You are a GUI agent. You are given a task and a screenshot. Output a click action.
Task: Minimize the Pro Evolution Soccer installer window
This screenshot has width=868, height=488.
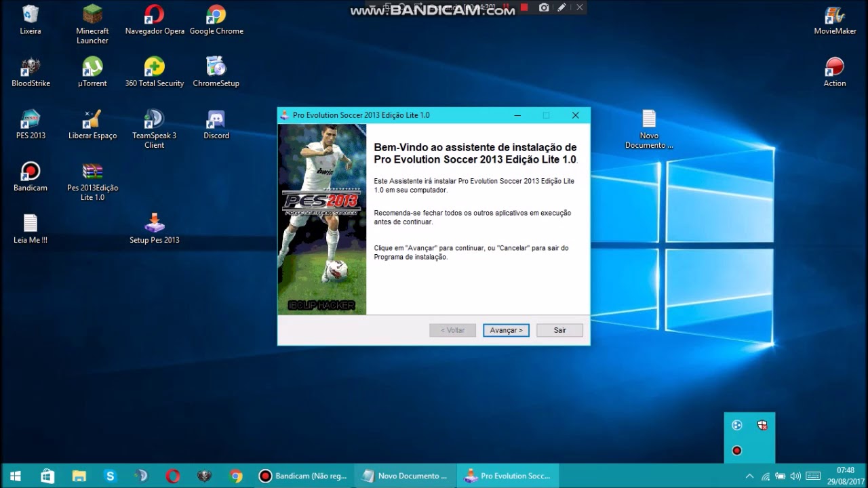[517, 115]
